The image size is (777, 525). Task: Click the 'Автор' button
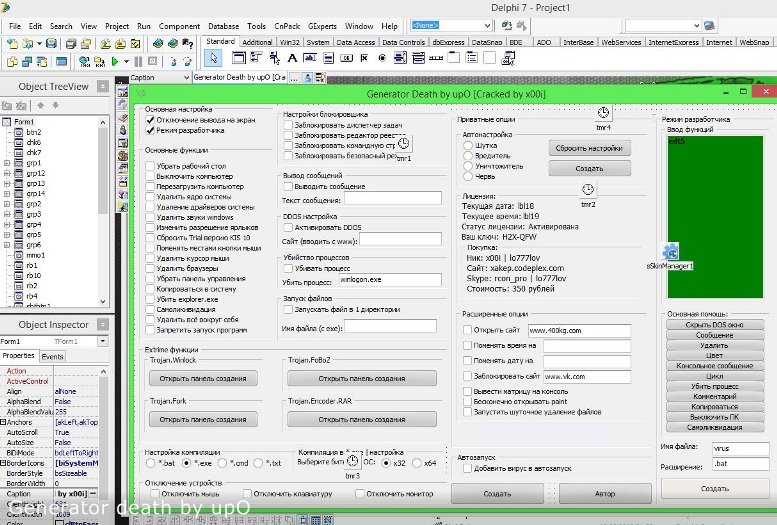pos(605,494)
